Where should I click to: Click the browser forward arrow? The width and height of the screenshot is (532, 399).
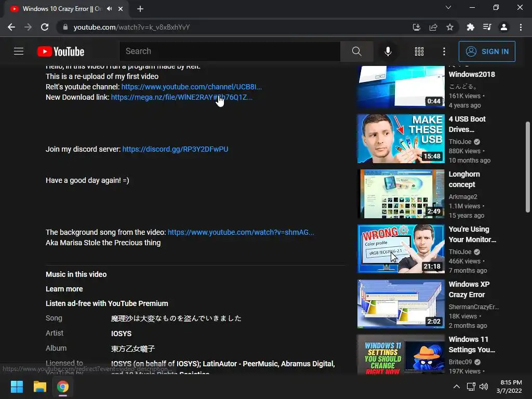click(28, 27)
